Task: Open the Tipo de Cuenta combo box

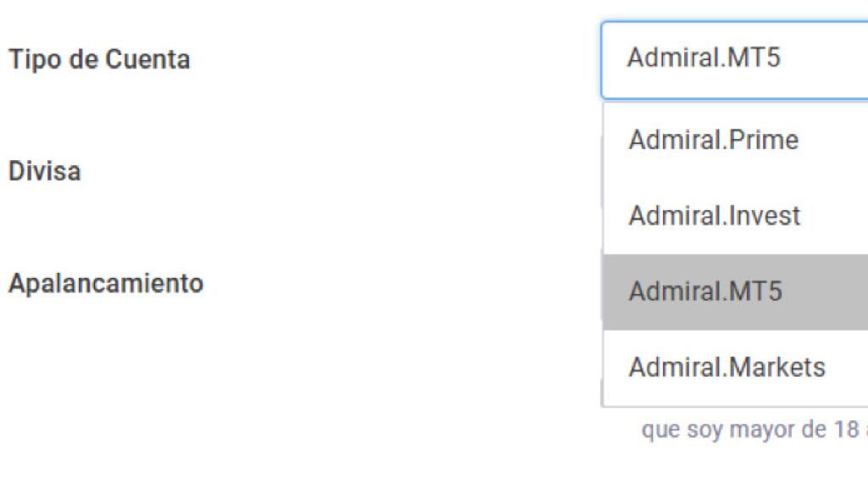Action: click(x=734, y=60)
